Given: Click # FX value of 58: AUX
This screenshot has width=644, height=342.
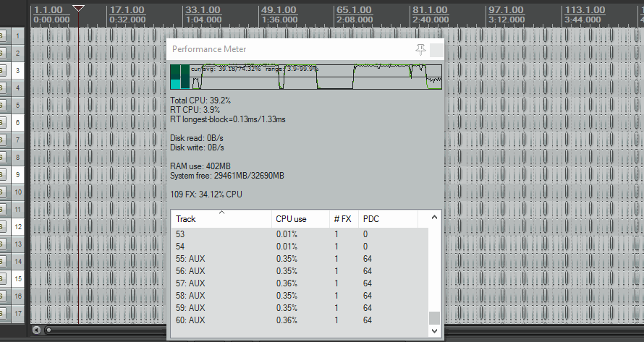Looking at the screenshot, I should click(x=336, y=296).
